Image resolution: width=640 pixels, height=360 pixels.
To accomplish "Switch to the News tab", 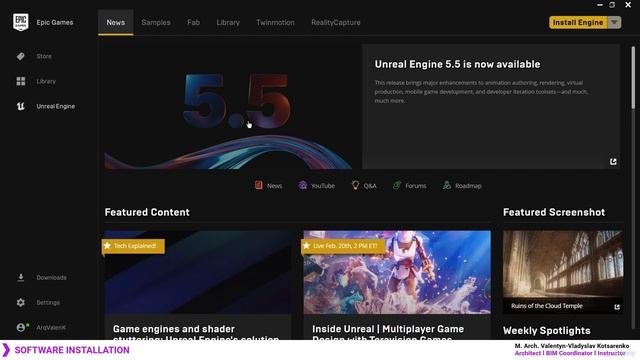I will [x=116, y=22].
